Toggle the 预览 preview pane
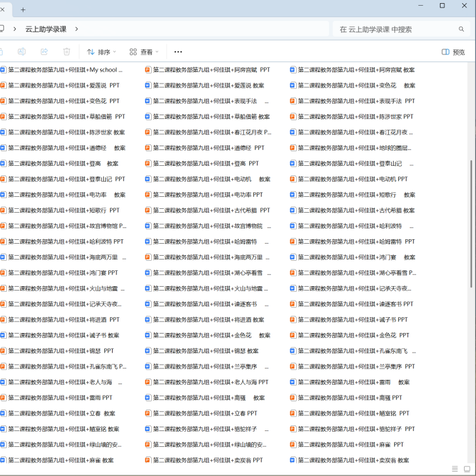Image resolution: width=476 pixels, height=476 pixels. click(453, 52)
